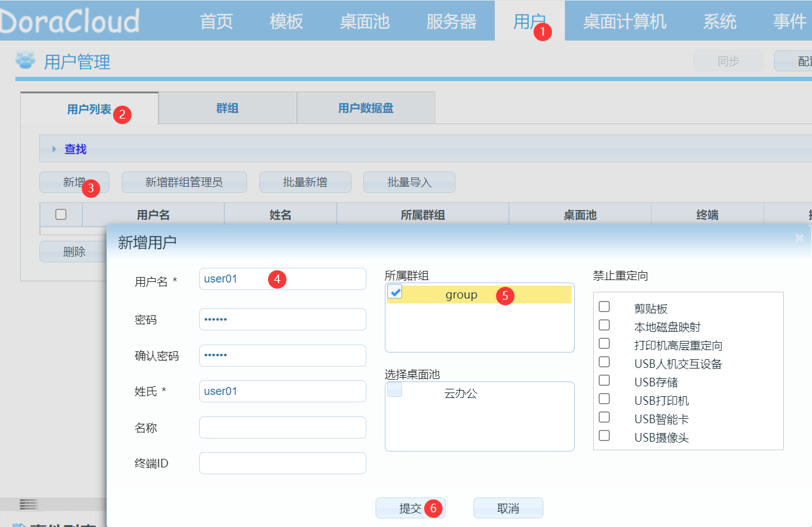Click the cloud icon beside 用户管理
Image resolution: width=812 pixels, height=527 pixels.
click(x=25, y=60)
